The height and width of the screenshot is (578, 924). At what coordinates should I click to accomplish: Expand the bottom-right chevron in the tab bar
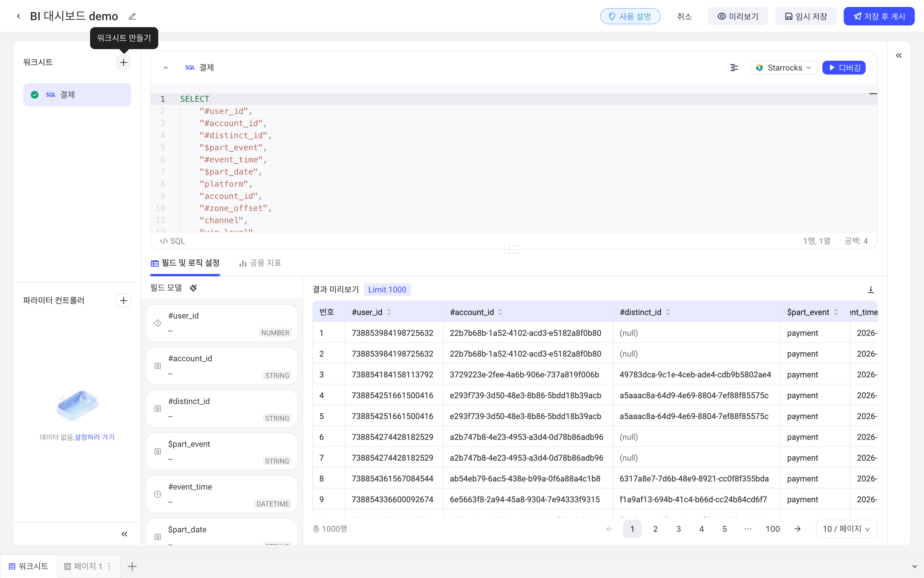tap(914, 566)
